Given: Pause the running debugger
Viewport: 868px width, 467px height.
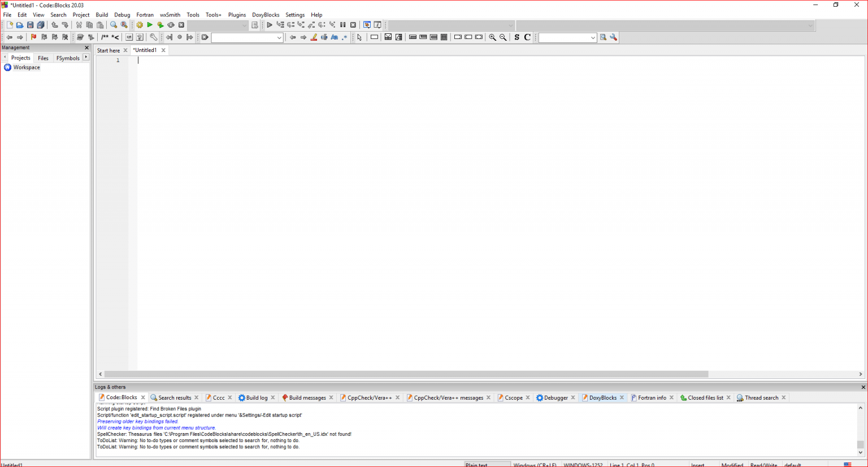Looking at the screenshot, I should point(343,25).
